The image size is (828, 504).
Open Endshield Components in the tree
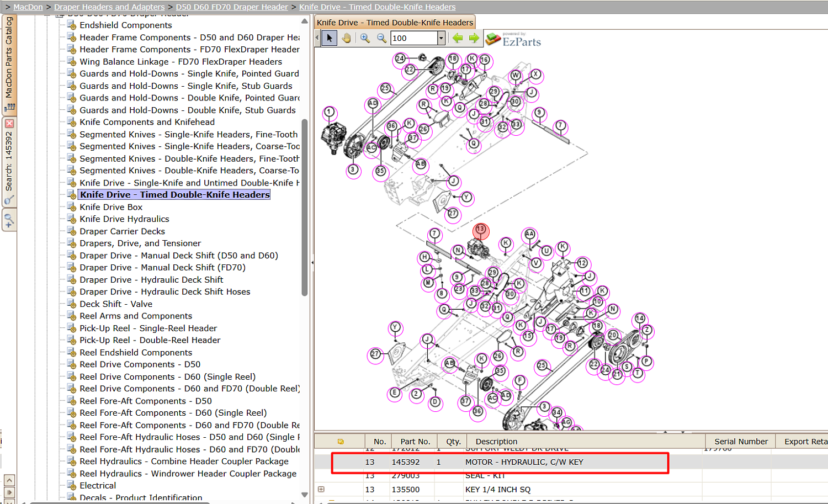coord(126,25)
